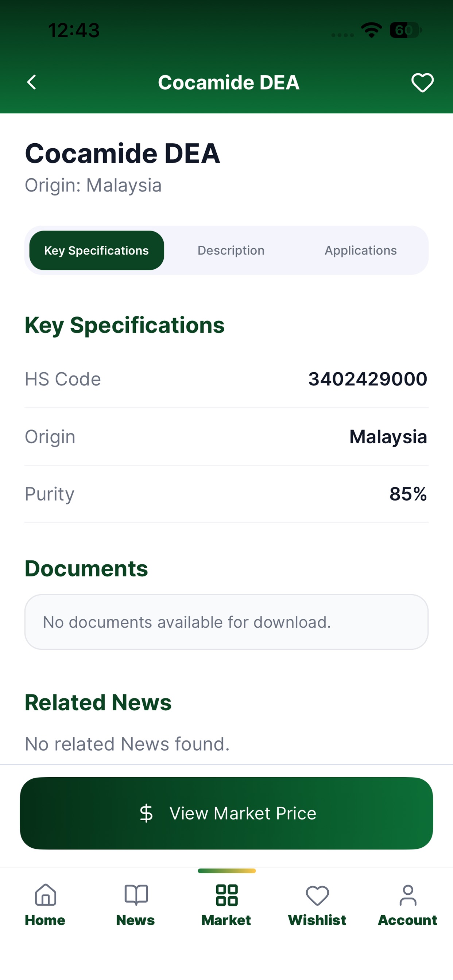This screenshot has width=453, height=980.
Task: Open the Applications tab
Action: 360,250
